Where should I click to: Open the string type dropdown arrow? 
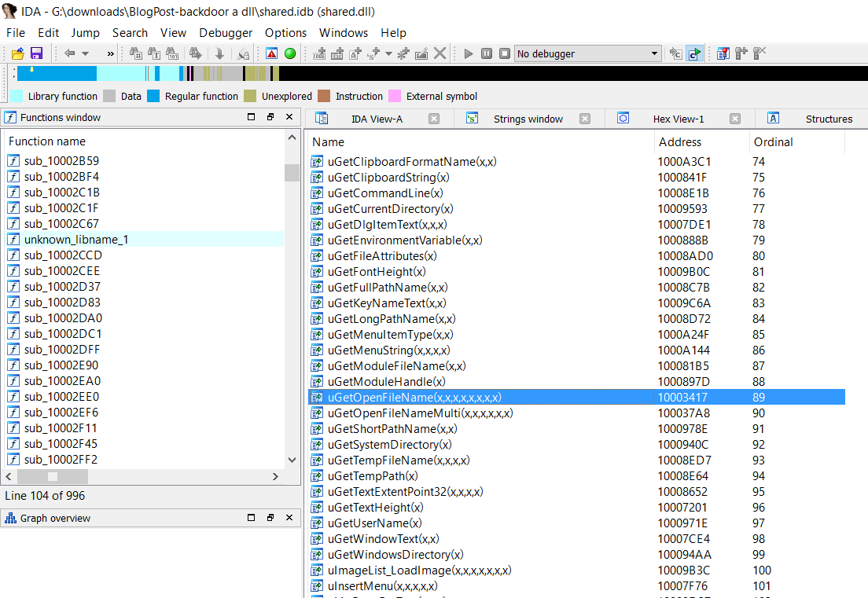click(388, 53)
